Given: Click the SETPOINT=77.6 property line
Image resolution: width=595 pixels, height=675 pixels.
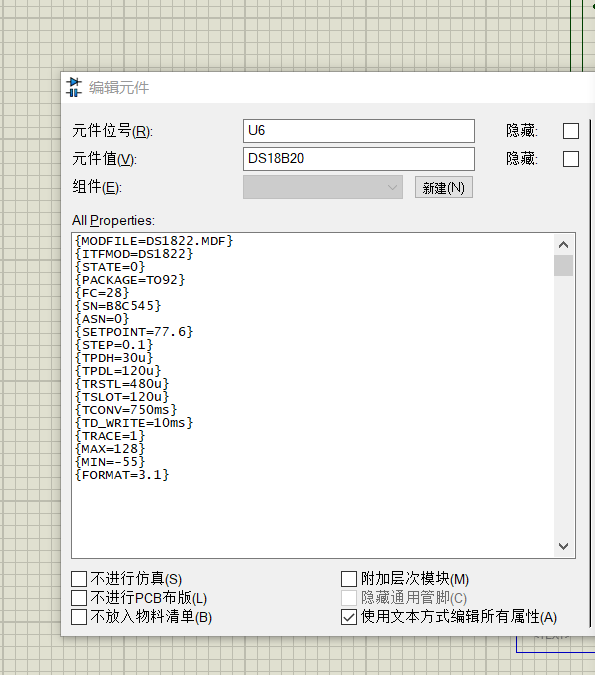Looking at the screenshot, I should coord(134,332).
